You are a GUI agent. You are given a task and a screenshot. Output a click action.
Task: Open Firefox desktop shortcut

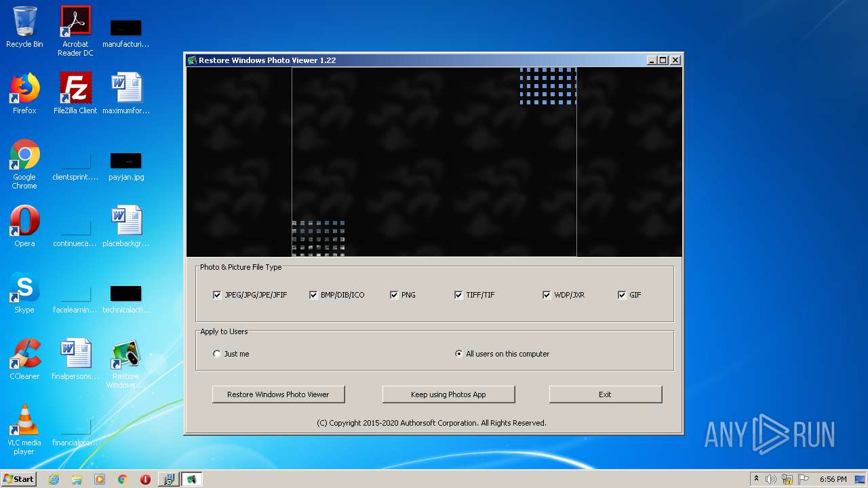[x=24, y=94]
